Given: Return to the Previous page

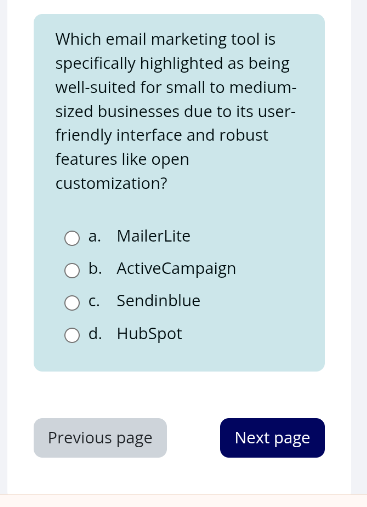Looking at the screenshot, I should (100, 438).
